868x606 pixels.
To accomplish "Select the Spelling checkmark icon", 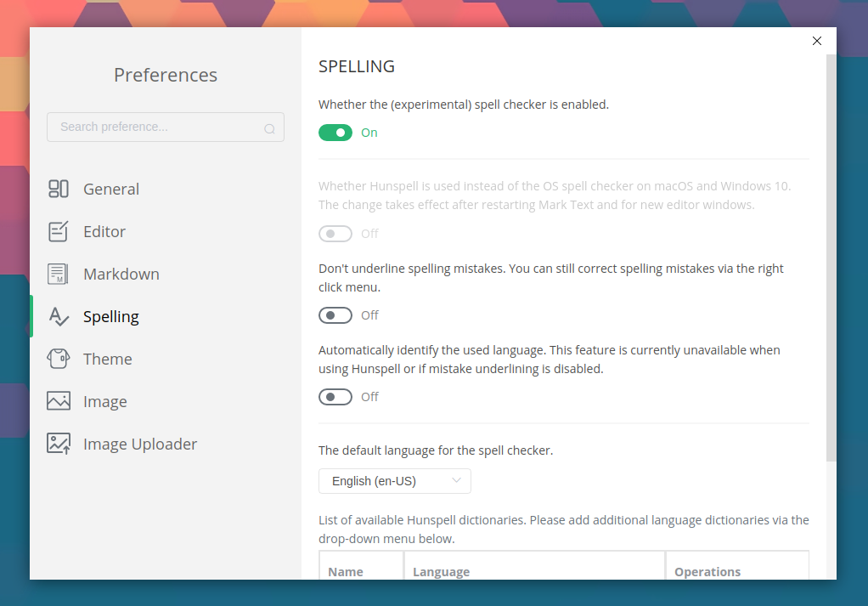I will [58, 316].
